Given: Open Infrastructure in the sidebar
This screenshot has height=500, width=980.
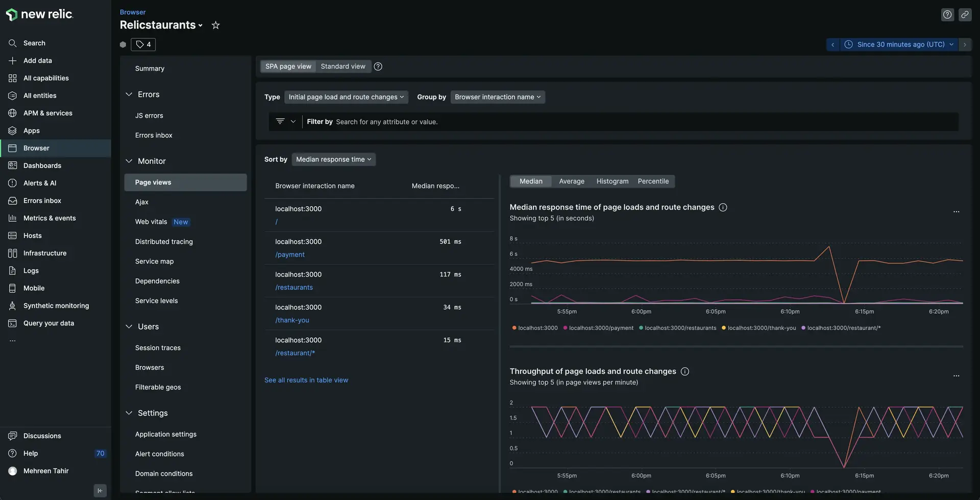Looking at the screenshot, I should click(45, 253).
